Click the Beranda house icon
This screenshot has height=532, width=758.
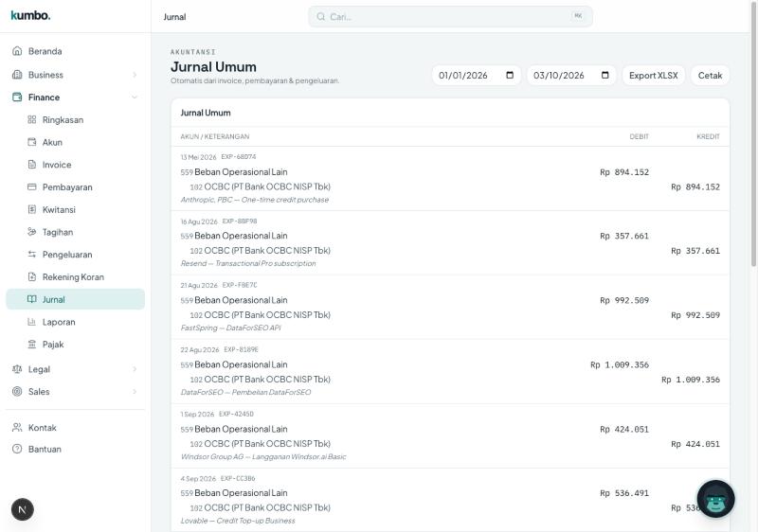(17, 51)
